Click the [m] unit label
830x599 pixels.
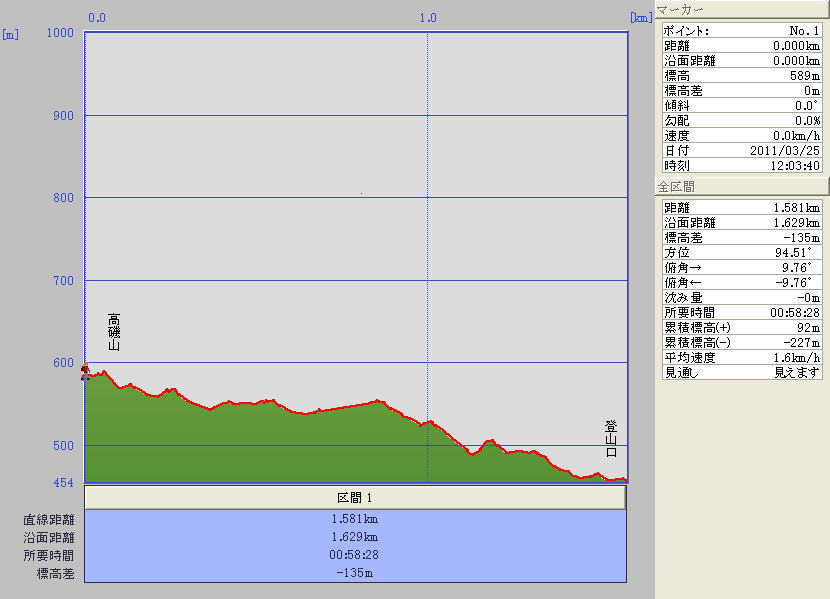[11, 35]
